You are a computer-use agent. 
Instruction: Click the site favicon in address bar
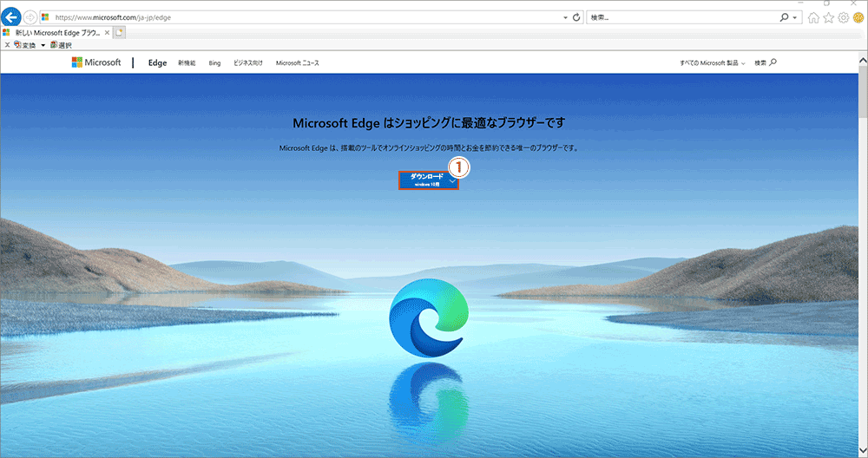point(45,17)
